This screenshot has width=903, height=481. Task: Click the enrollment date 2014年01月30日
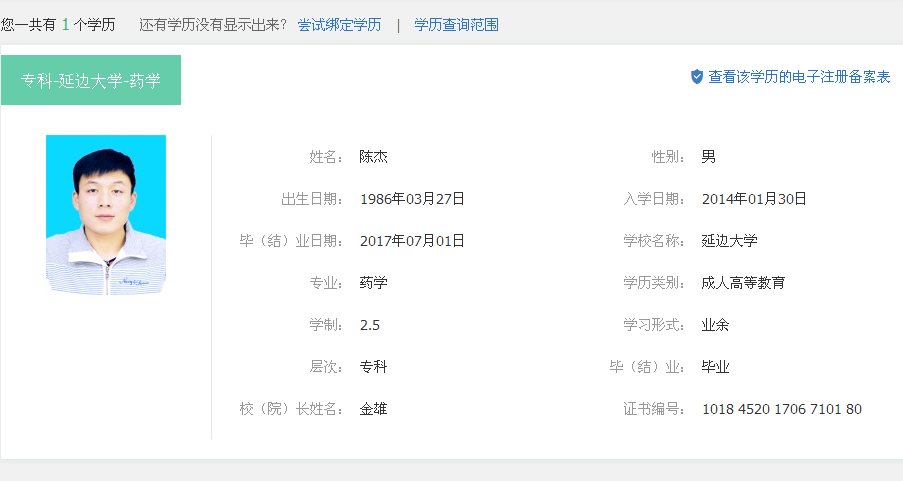(754, 199)
